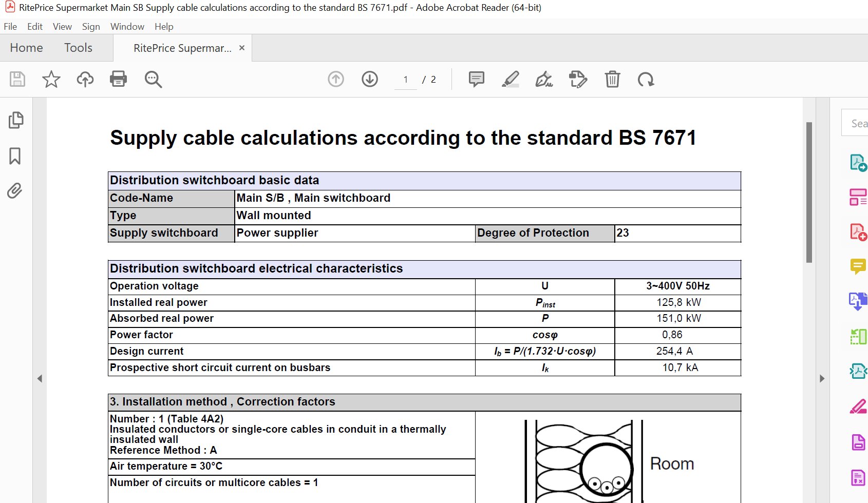The width and height of the screenshot is (868, 503).
Task: Switch to the Home tab
Action: [x=26, y=47]
